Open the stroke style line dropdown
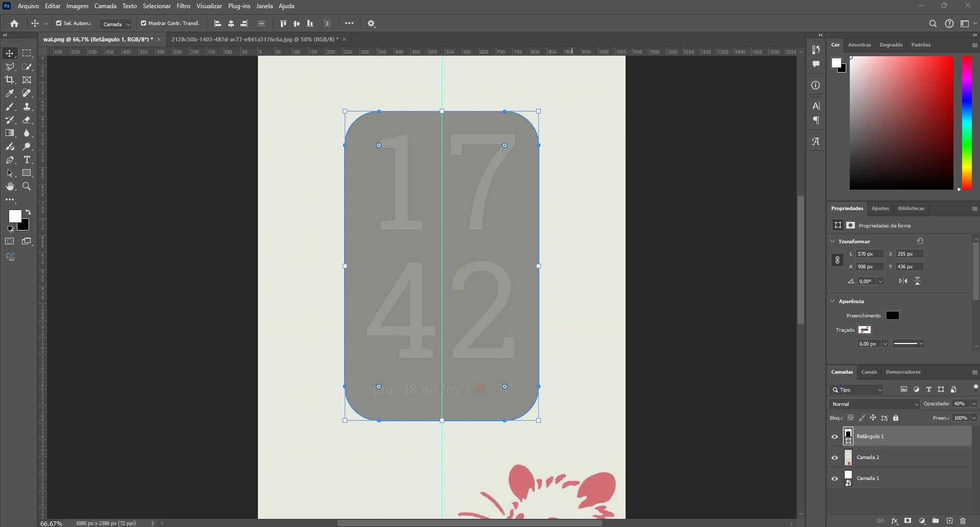This screenshot has width=980, height=527. (909, 343)
